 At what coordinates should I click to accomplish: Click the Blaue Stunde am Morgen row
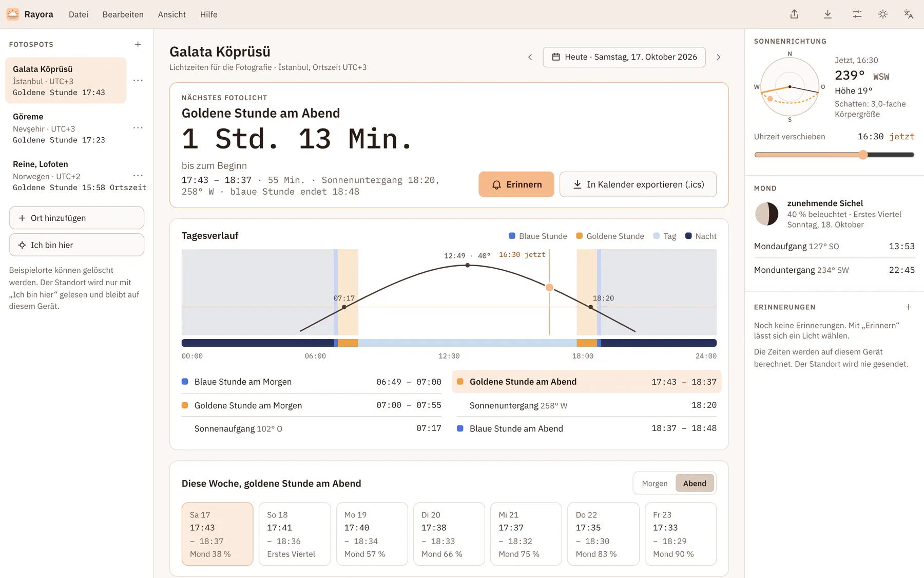tap(312, 382)
